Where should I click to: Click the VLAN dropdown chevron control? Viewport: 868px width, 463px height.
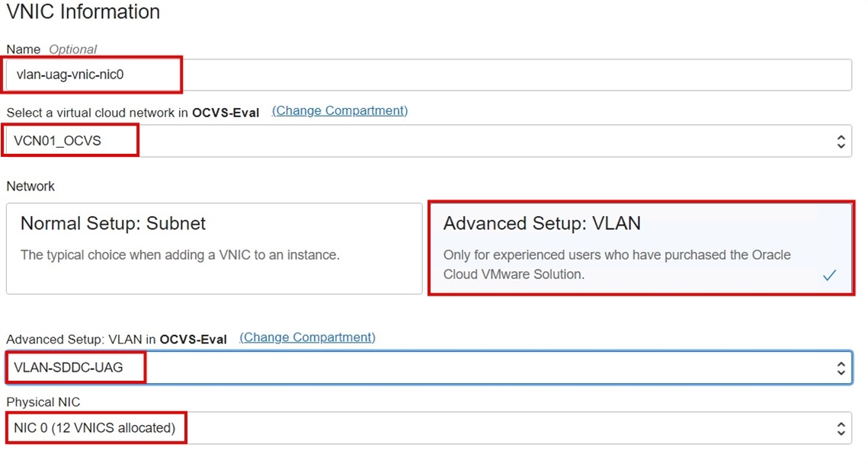(x=841, y=367)
